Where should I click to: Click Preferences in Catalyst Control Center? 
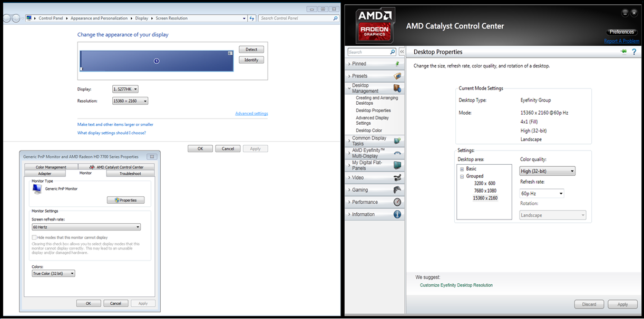[622, 32]
